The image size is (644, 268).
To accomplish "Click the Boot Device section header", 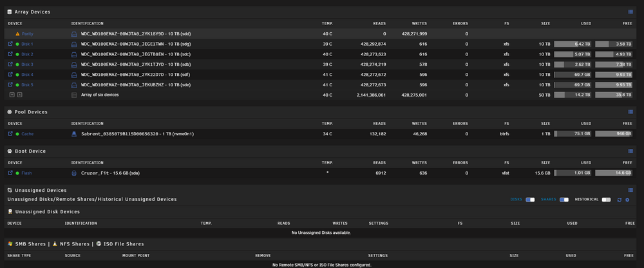I will [30, 151].
